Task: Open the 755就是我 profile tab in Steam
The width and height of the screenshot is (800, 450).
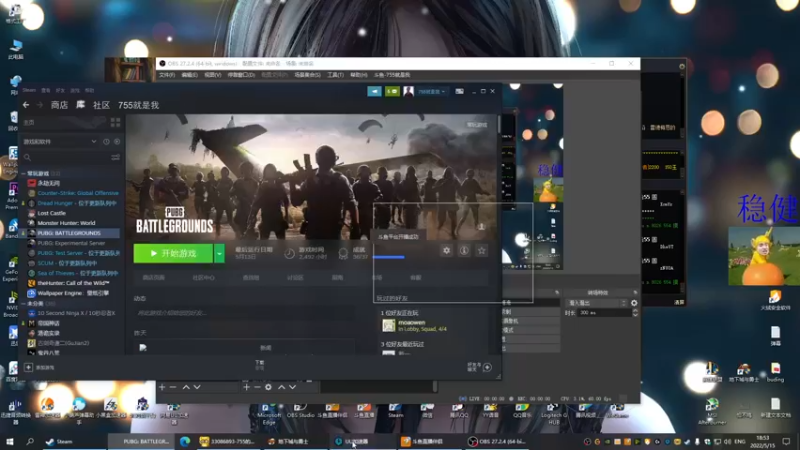Action: [138, 105]
